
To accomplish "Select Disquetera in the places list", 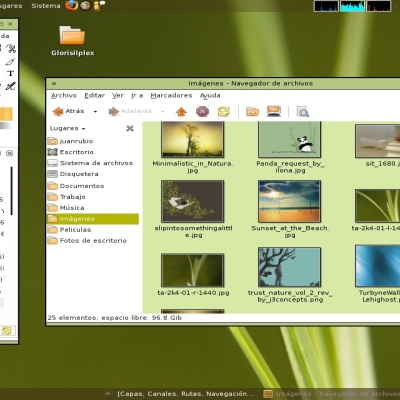I will point(93,174).
